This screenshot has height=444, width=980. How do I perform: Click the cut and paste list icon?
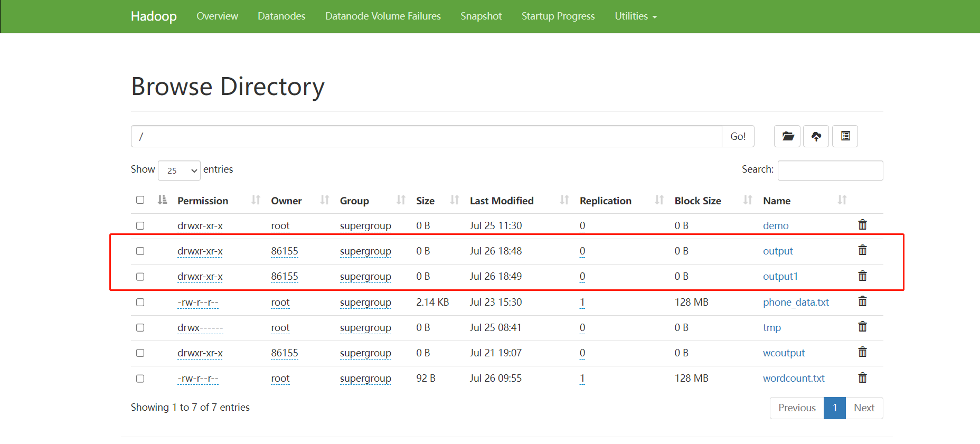coord(845,136)
